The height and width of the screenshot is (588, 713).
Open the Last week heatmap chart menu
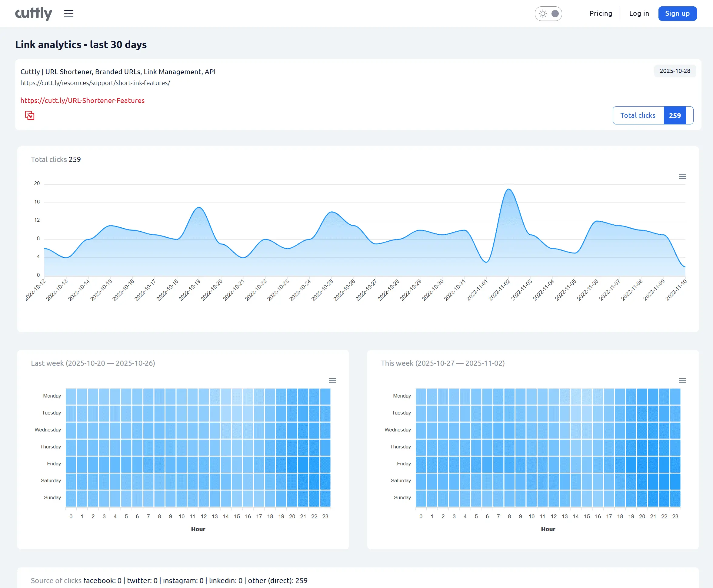tap(332, 380)
